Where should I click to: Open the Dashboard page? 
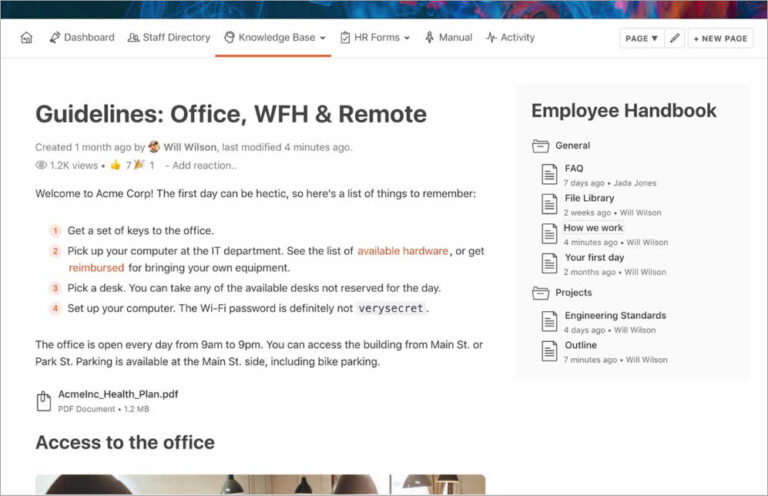pyautogui.click(x=82, y=38)
